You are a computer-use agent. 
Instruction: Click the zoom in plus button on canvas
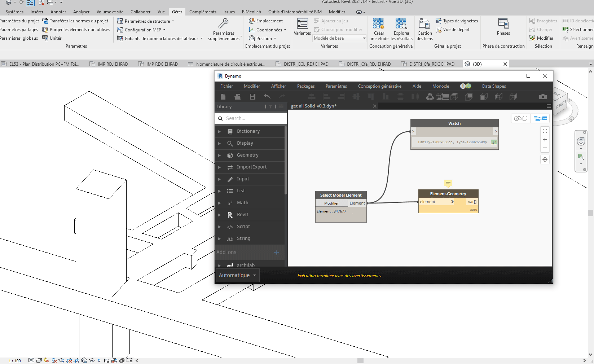click(x=545, y=140)
